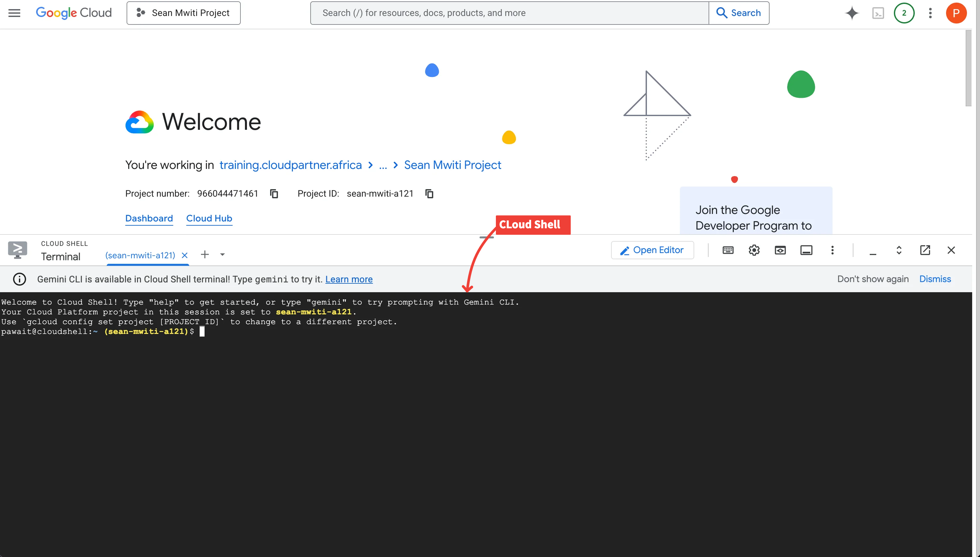This screenshot has width=980, height=557.
Task: Expand the breadcrumb ellipsis in project path
Action: coord(383,165)
